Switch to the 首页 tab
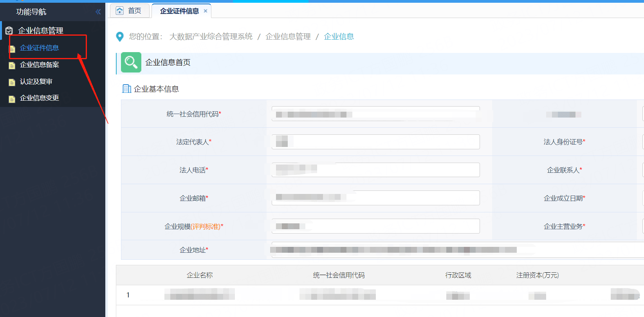Screen dimensions: 644x317 click(x=134, y=11)
